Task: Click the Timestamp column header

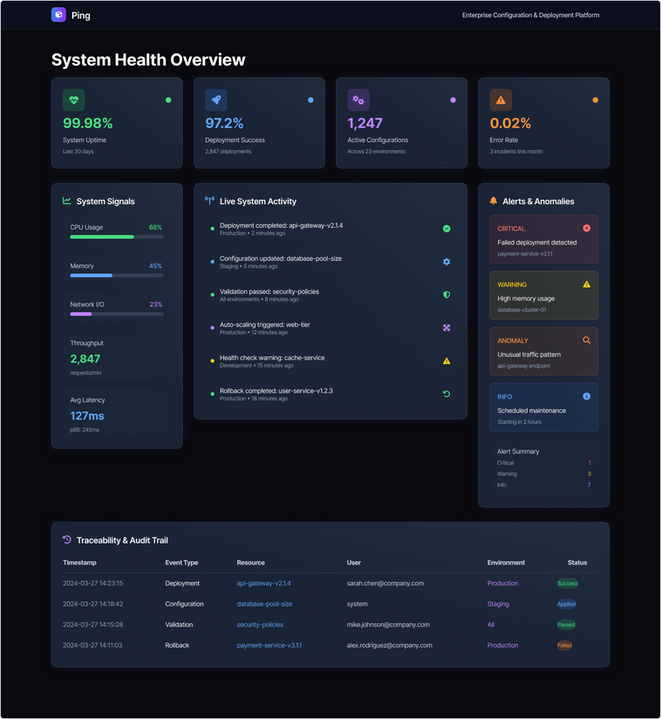Action: tap(79, 563)
